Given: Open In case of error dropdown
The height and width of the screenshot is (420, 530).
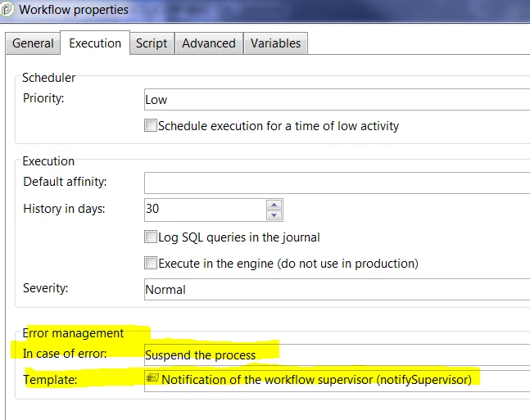Looking at the screenshot, I should 337,355.
